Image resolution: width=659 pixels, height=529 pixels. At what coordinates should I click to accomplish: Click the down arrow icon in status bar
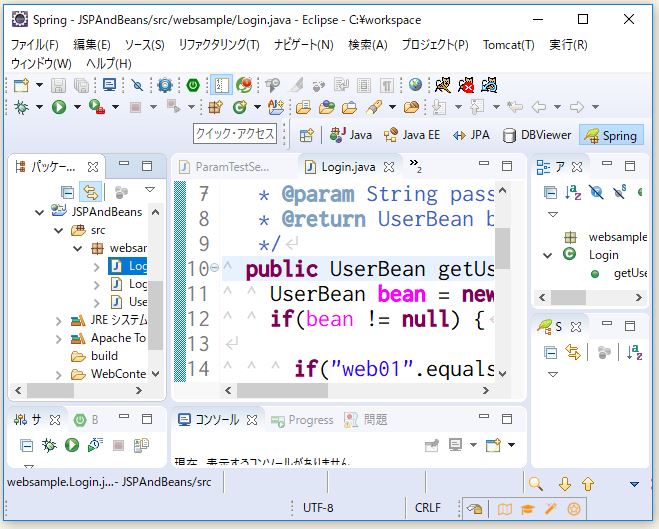pyautogui.click(x=565, y=484)
